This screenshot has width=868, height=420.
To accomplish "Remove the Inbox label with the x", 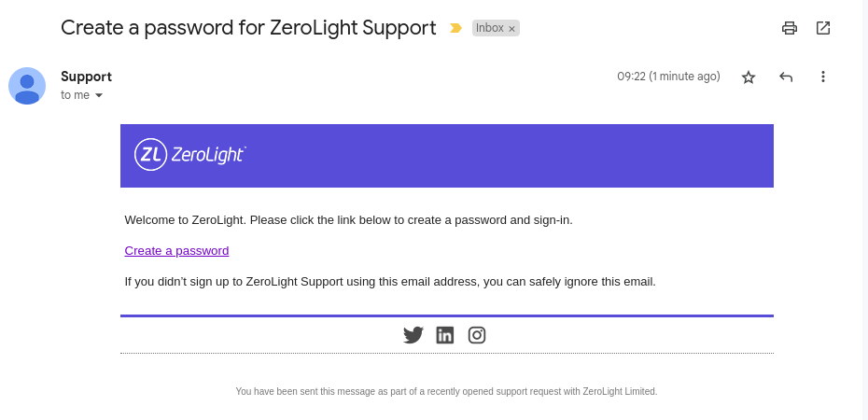I will tap(512, 29).
